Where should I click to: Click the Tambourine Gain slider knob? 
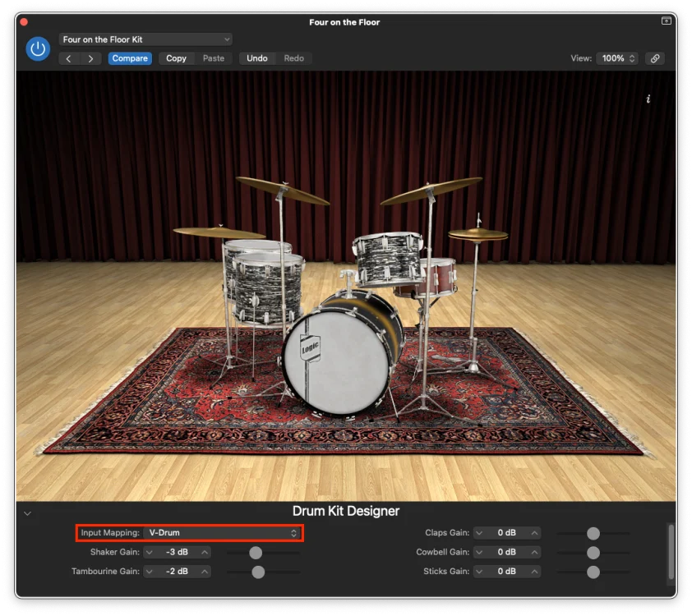click(258, 572)
